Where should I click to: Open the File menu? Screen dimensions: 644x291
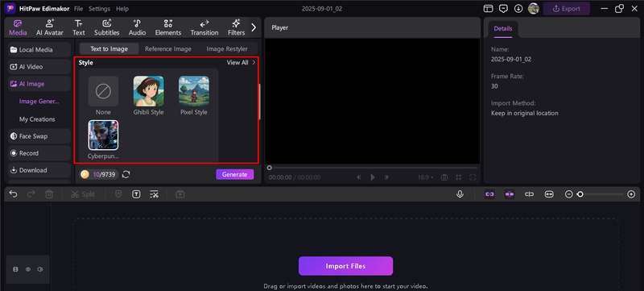pyautogui.click(x=78, y=9)
